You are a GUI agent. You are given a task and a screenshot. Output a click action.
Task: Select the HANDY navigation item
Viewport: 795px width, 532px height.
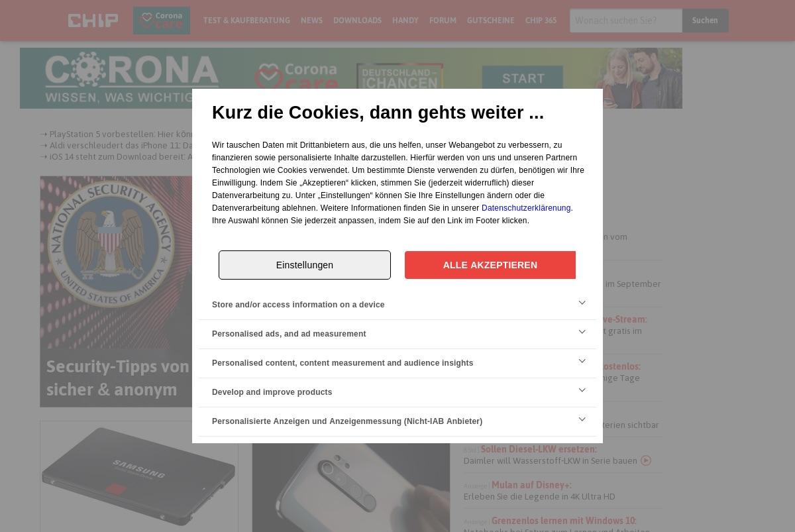pyautogui.click(x=405, y=21)
